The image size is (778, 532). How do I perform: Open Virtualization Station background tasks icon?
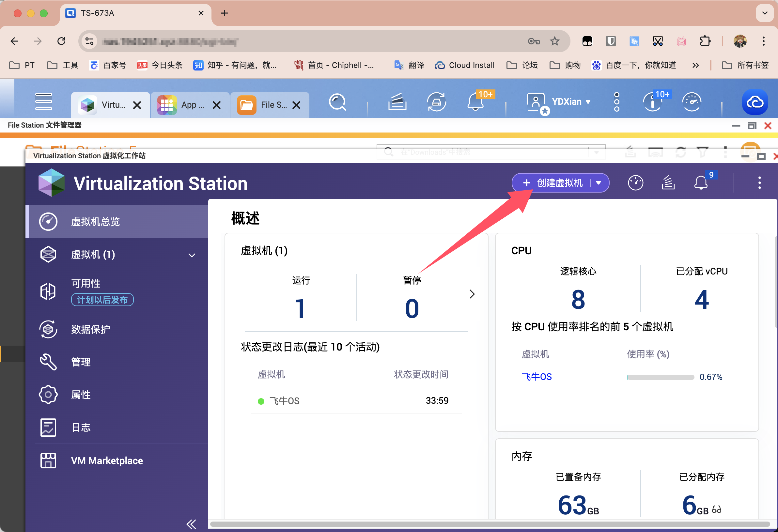click(668, 183)
